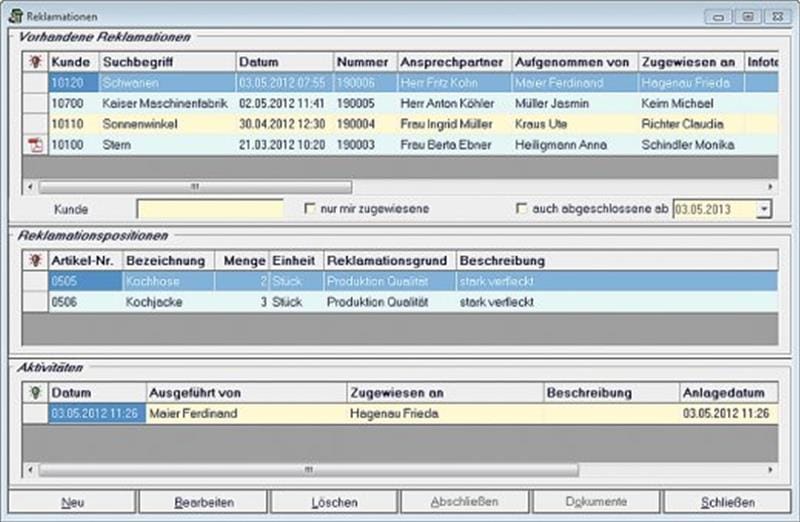Close the dialog with Schließen button
This screenshot has width=800, height=522.
click(727, 502)
